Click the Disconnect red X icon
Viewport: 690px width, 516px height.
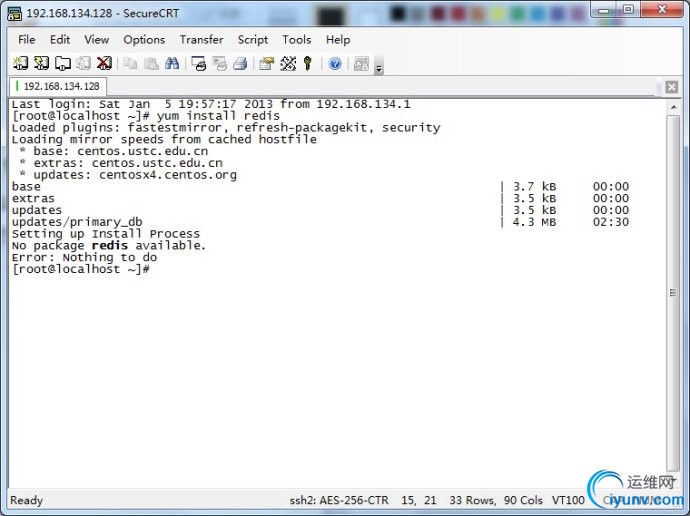click(x=104, y=63)
